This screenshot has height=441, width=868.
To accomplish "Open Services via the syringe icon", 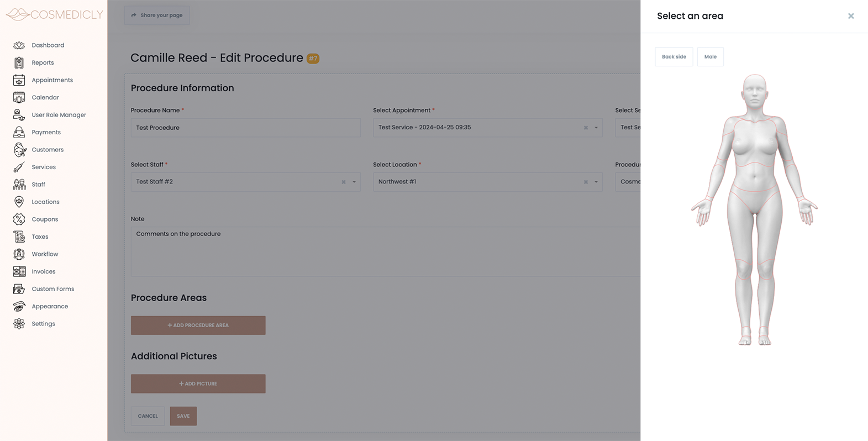I will click(19, 167).
